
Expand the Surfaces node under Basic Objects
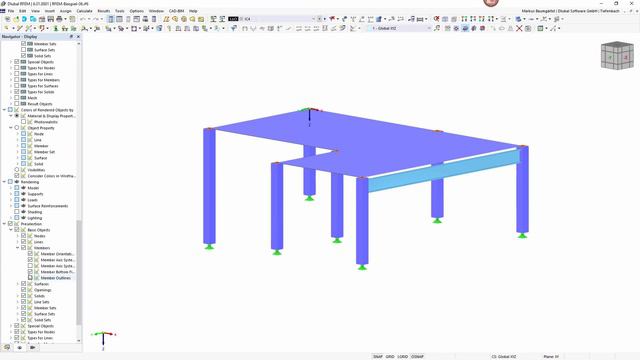click(x=18, y=284)
